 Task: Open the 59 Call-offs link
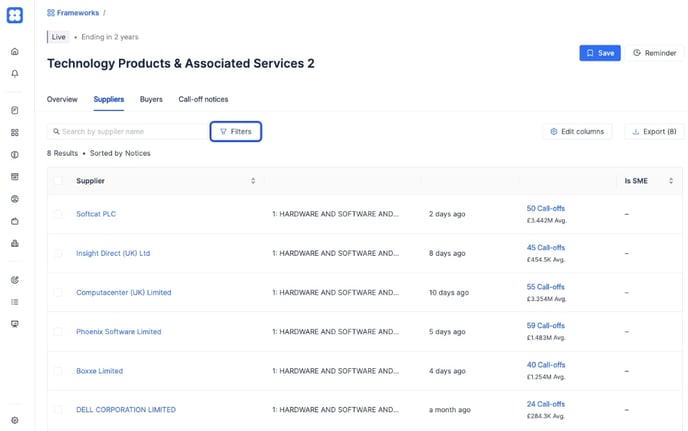point(546,326)
